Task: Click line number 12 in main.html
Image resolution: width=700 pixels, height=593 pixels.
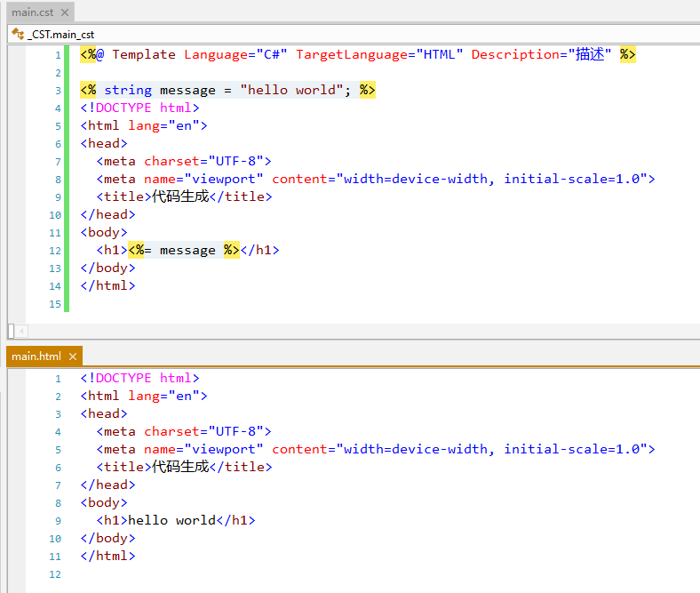Action: 55,574
